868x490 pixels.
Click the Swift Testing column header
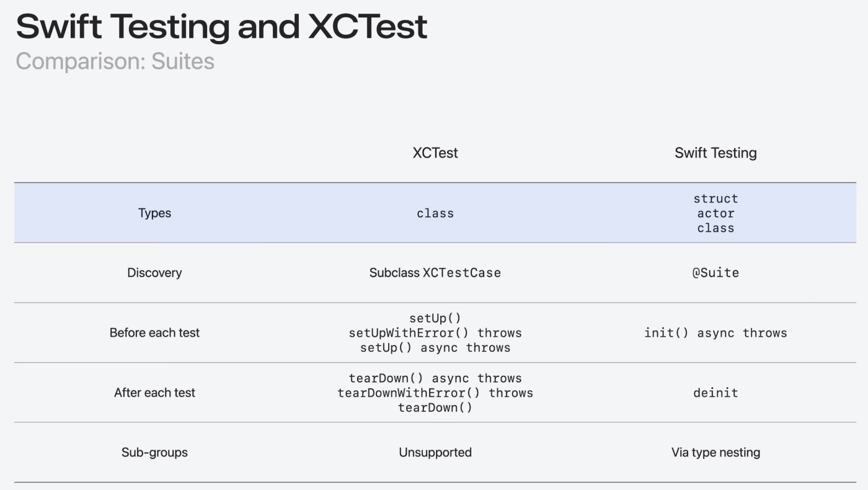(715, 153)
